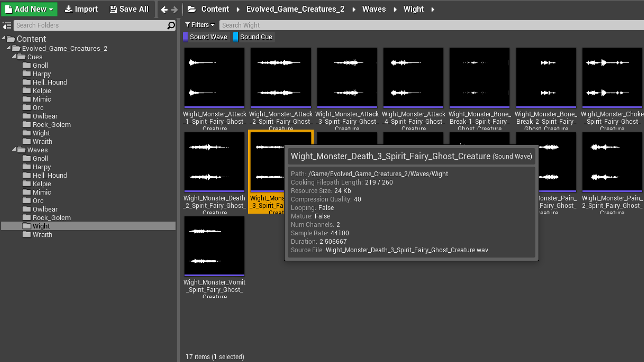Open the Wraith folder under Waves
This screenshot has height=362, width=644.
(42, 235)
